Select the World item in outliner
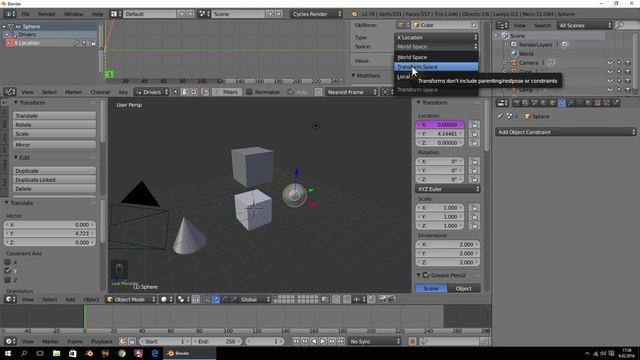This screenshot has height=360, width=640. click(x=526, y=53)
